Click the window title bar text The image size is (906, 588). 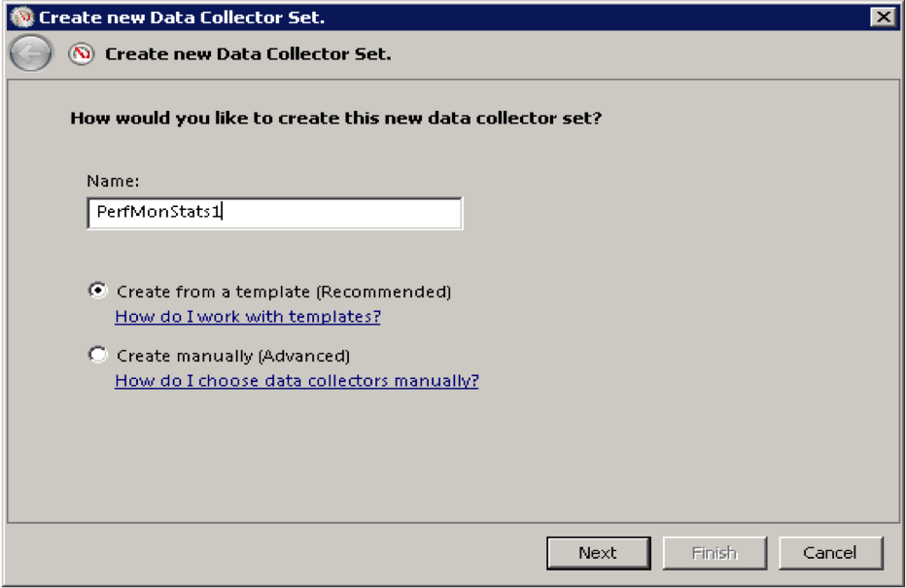click(x=182, y=17)
